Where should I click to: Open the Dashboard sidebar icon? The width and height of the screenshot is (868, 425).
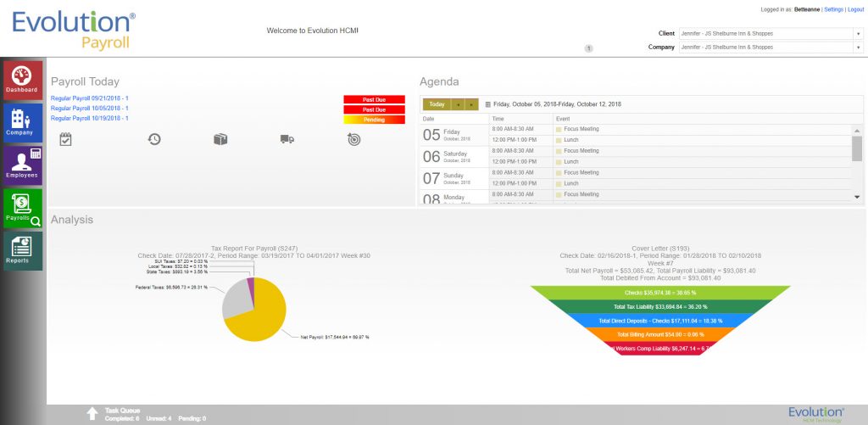(22, 80)
